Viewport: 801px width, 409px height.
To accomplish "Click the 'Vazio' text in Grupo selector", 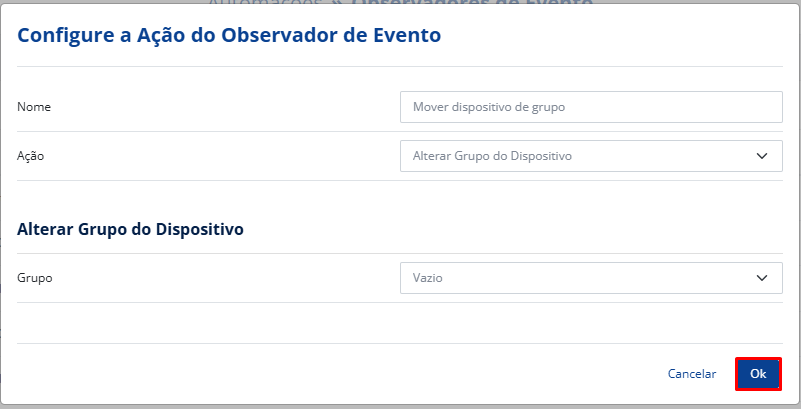I will pos(427,278).
